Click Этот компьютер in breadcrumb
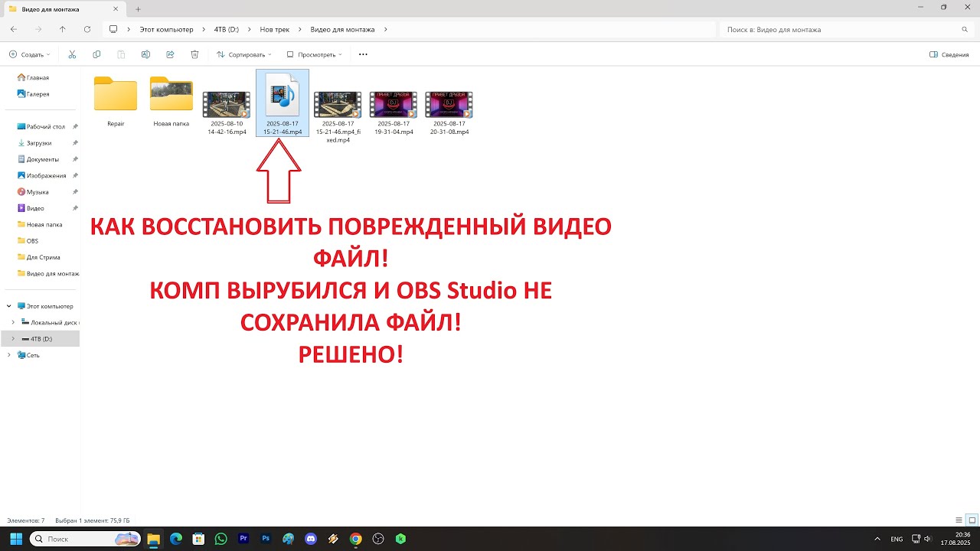 pos(166,29)
